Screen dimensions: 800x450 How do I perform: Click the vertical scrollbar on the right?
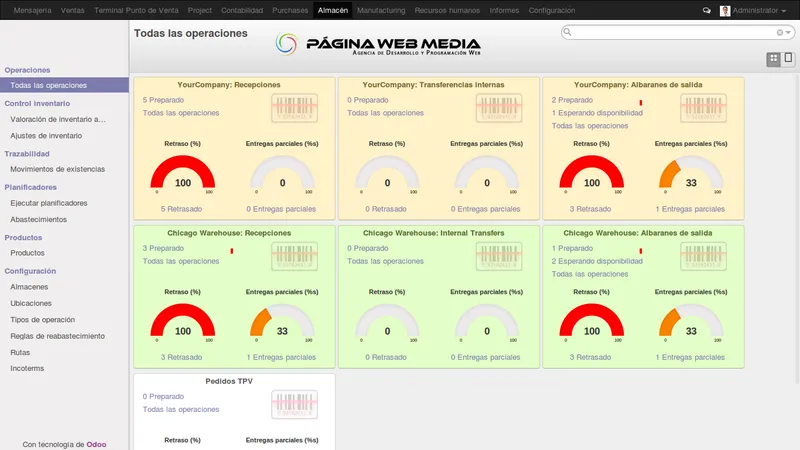click(797, 229)
